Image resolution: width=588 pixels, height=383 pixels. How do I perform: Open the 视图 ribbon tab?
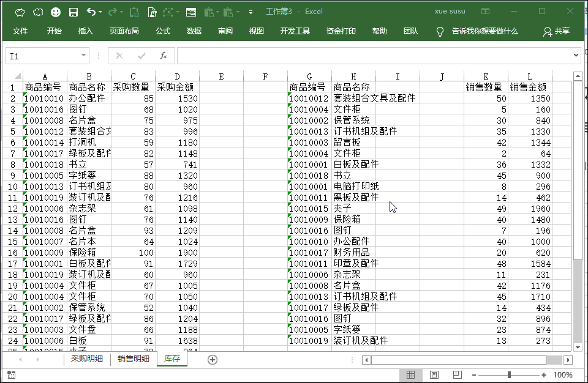pyautogui.click(x=256, y=31)
